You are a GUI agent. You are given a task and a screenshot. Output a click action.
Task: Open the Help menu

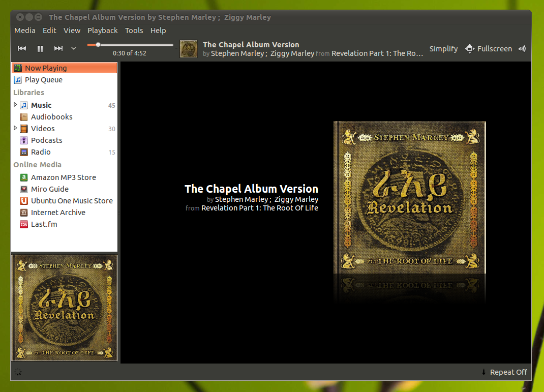(158, 31)
